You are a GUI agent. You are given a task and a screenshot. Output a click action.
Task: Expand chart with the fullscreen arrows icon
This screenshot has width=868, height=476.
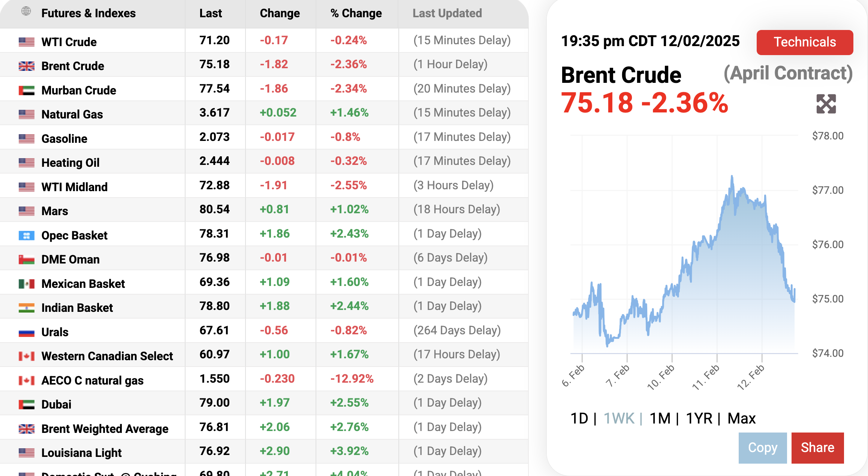[x=826, y=104]
